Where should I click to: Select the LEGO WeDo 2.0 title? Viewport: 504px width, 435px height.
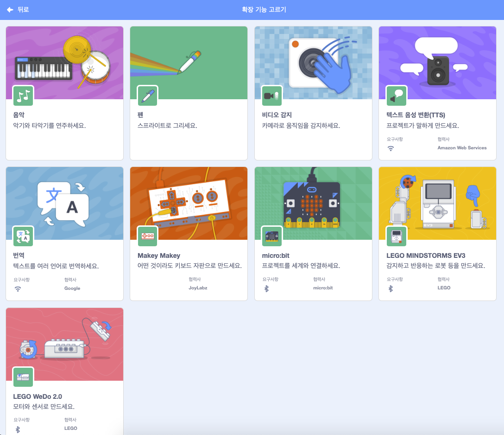(38, 397)
